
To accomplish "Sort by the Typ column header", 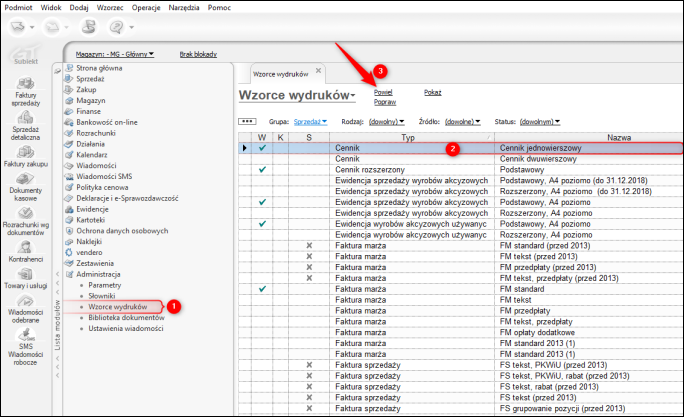I will click(x=412, y=137).
